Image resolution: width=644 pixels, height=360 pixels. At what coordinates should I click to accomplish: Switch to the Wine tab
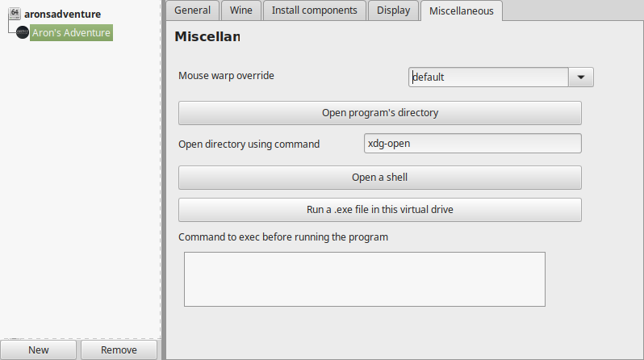pyautogui.click(x=241, y=10)
